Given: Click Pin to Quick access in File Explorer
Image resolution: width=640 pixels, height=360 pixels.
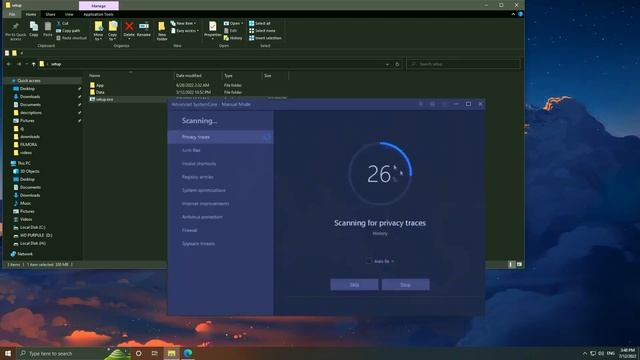Looking at the screenshot, I should 15,31.
